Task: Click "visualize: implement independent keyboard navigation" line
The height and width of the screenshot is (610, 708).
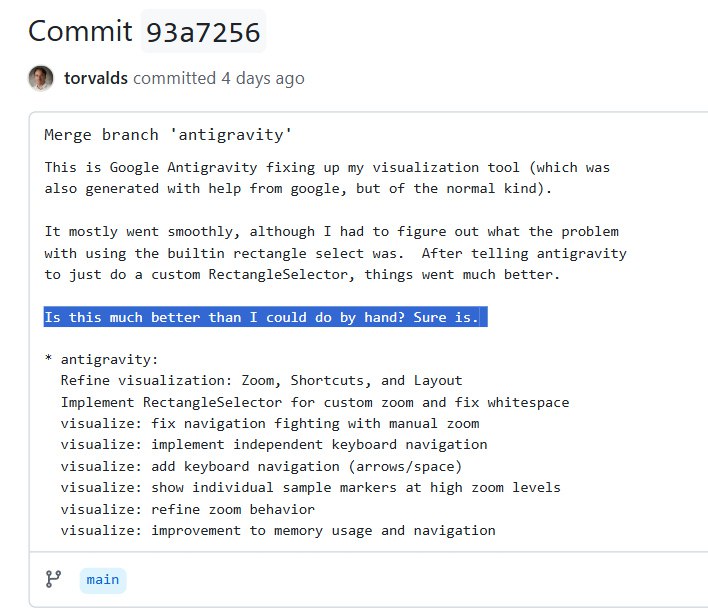Action: (273, 444)
